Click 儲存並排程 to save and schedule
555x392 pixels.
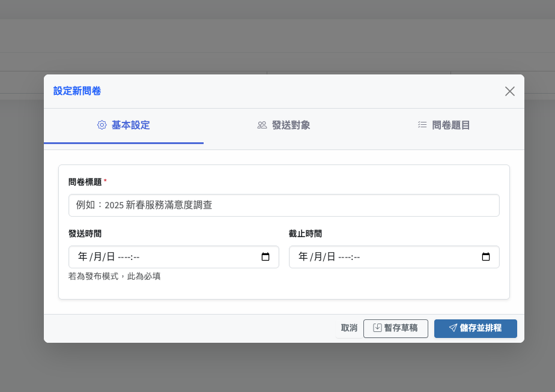tap(475, 328)
